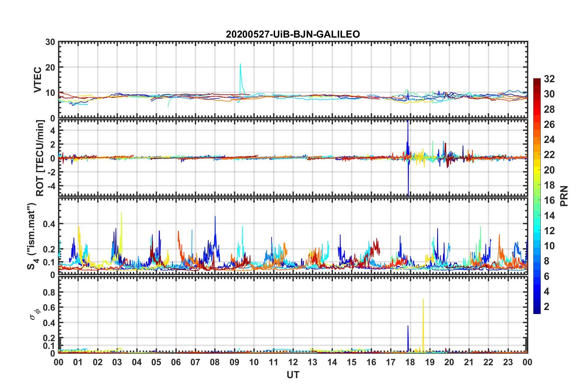Select the S4 ("ism.mat") axis label

pyautogui.click(x=33, y=236)
